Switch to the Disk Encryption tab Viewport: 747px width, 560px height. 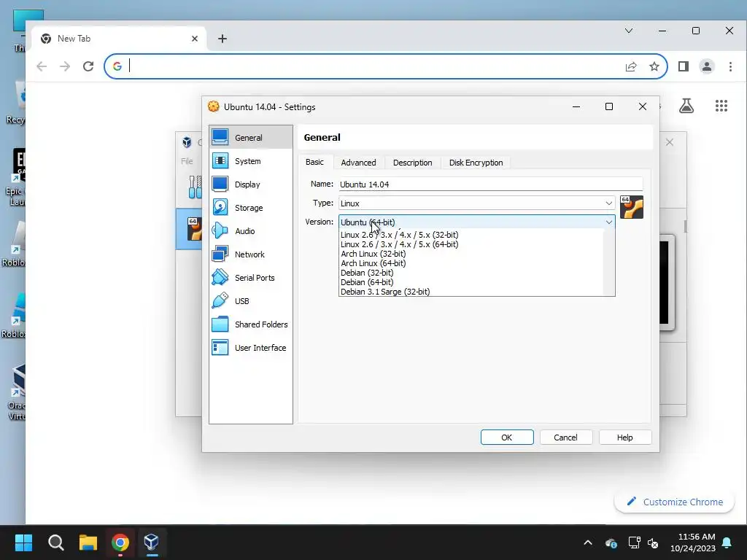pyautogui.click(x=476, y=163)
